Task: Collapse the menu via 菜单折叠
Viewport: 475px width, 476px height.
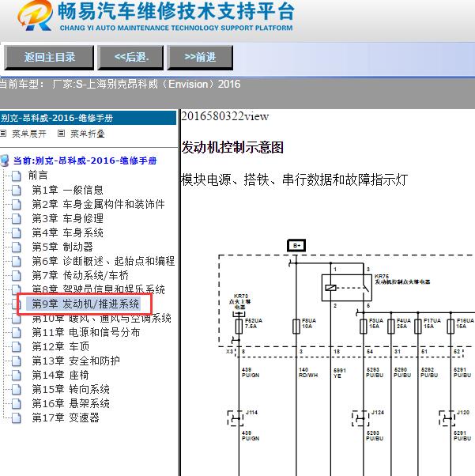Action: coord(88,134)
